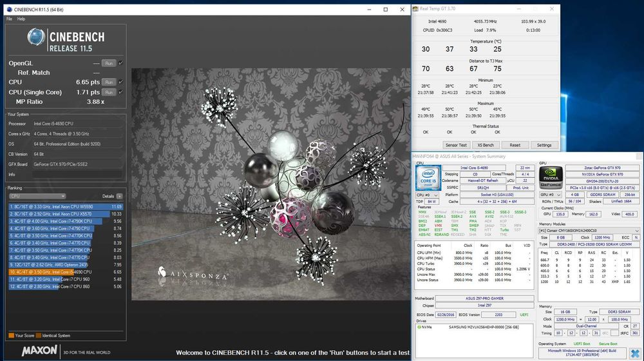The height and width of the screenshot is (361, 644).
Task: Click the Intel Core i5 logo in HWiNFO
Action: pos(428,178)
